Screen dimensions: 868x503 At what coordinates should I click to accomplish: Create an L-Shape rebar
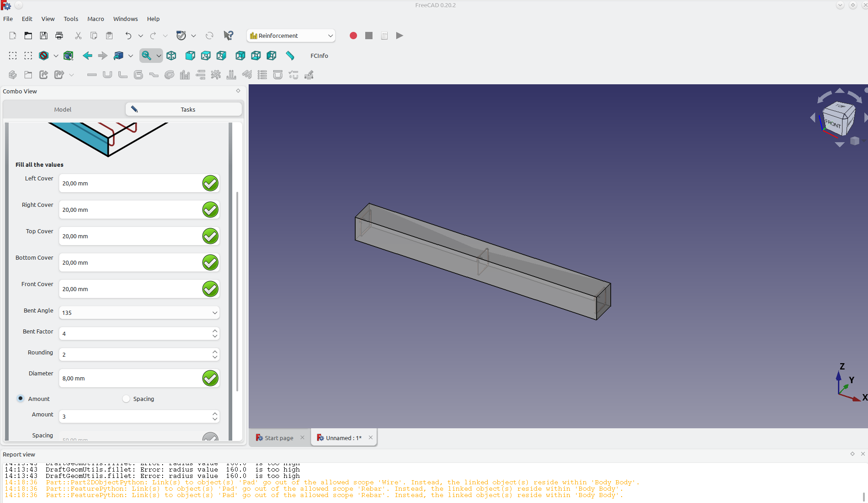pyautogui.click(x=123, y=75)
